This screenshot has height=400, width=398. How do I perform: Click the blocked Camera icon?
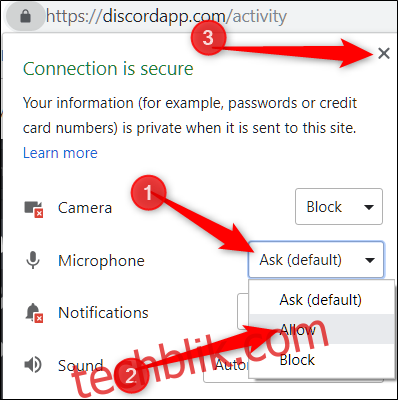[x=34, y=209]
